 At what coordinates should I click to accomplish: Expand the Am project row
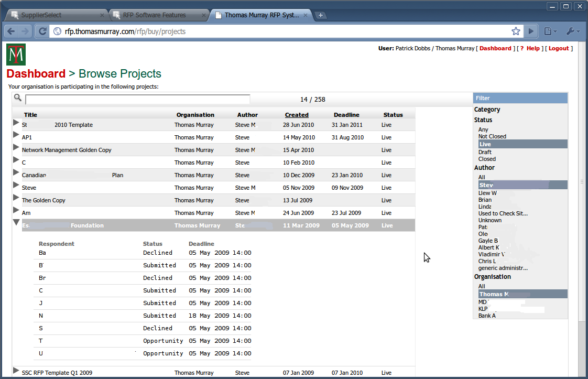[x=16, y=210]
